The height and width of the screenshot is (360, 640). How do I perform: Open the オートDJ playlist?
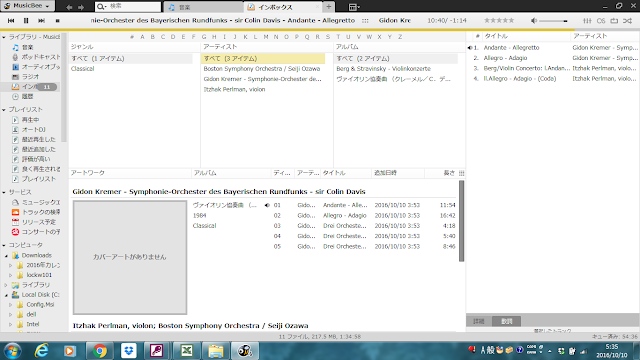[29, 129]
